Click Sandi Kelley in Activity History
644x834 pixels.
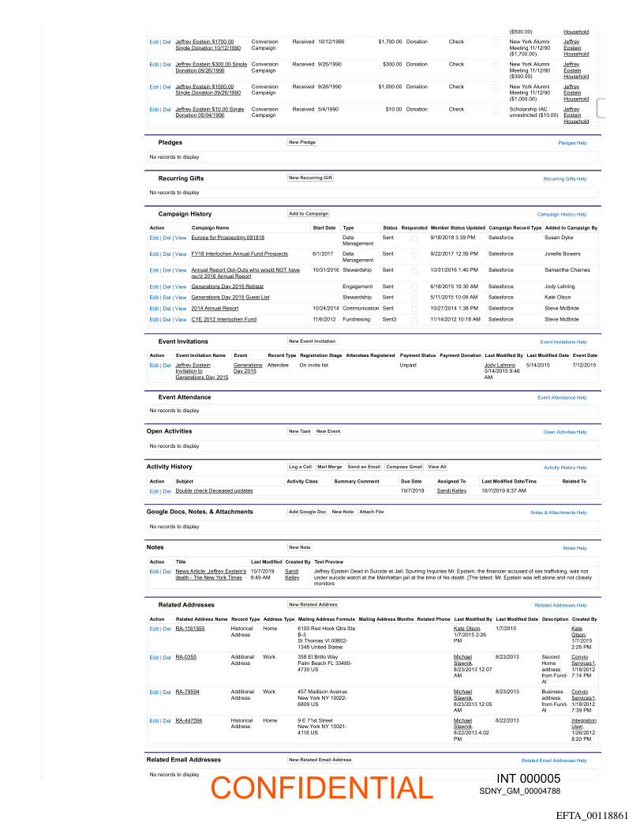tap(451, 490)
